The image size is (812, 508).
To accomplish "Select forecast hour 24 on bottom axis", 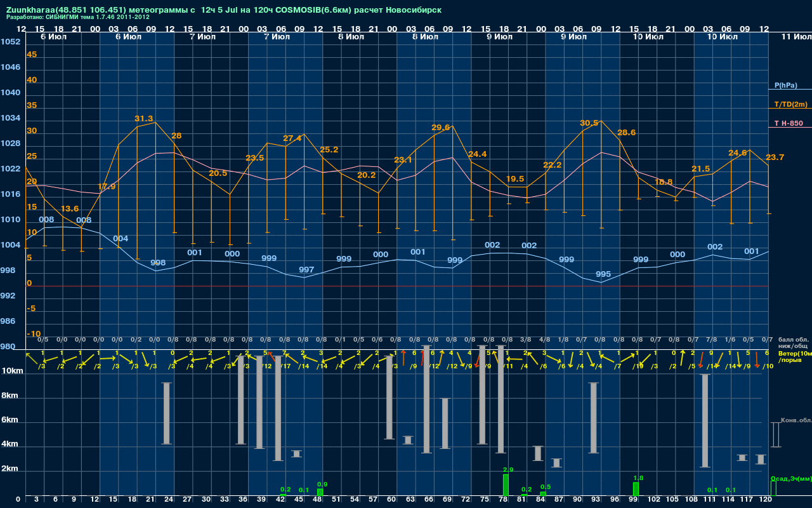I will (168, 500).
